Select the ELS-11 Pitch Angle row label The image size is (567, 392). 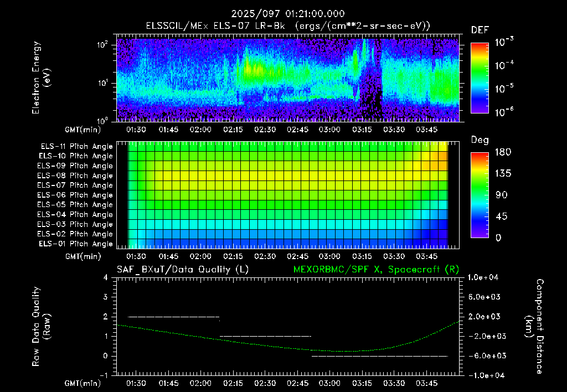coord(76,147)
